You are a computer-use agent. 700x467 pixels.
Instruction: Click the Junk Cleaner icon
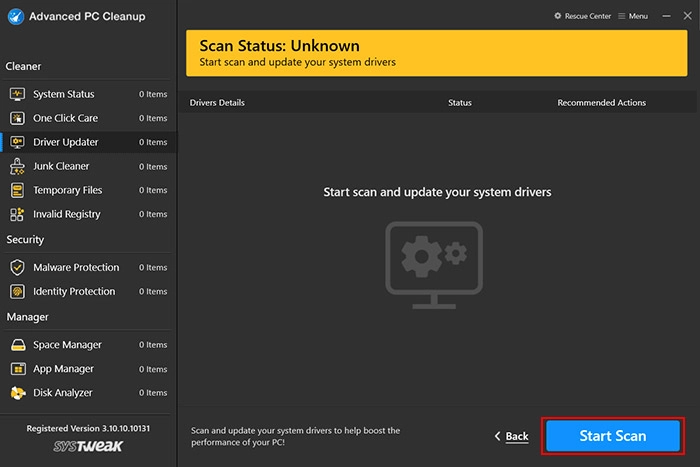point(17,166)
